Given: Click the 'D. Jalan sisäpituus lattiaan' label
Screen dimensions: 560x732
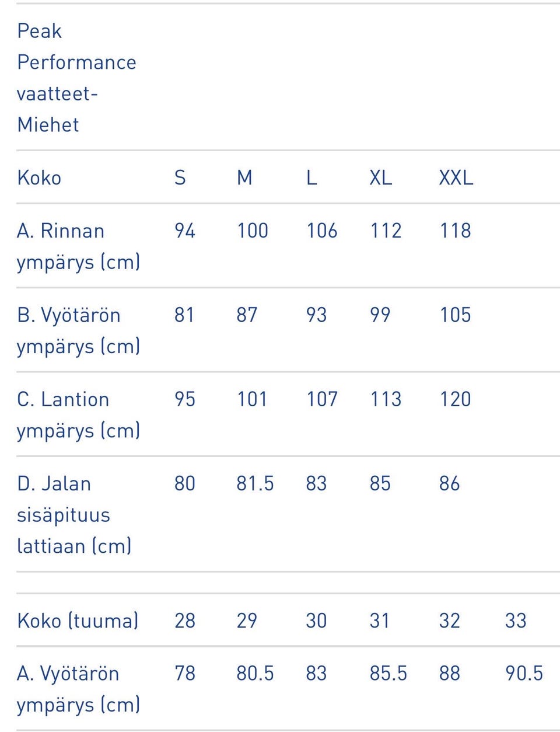Looking at the screenshot, I should (x=74, y=514).
